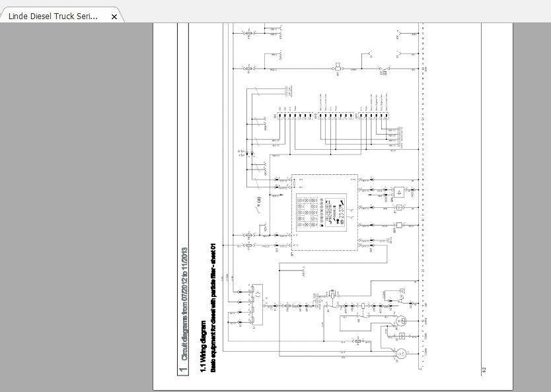Close the Linde Diesel Truck tab
Image resolution: width=551 pixels, height=392 pixels.
[114, 16]
